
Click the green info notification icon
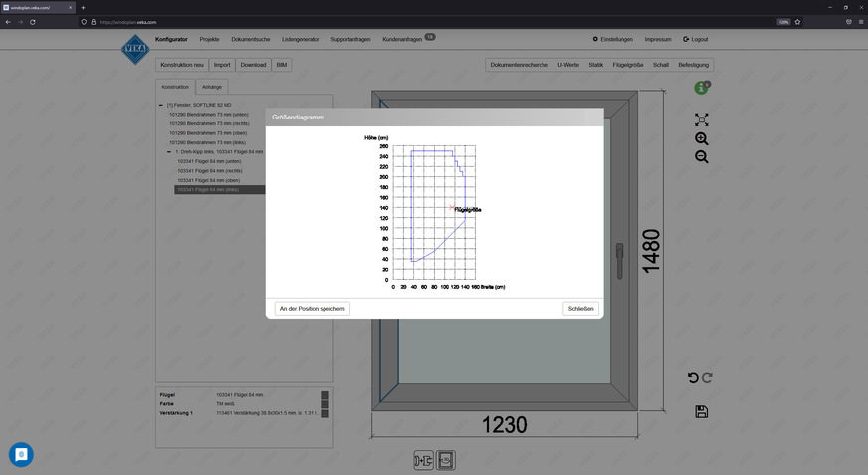pos(702,89)
